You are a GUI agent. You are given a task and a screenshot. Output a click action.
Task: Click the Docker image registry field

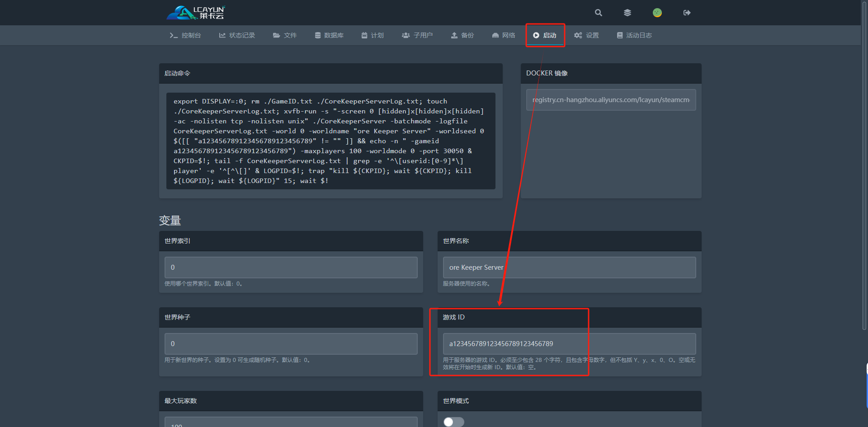(x=611, y=100)
